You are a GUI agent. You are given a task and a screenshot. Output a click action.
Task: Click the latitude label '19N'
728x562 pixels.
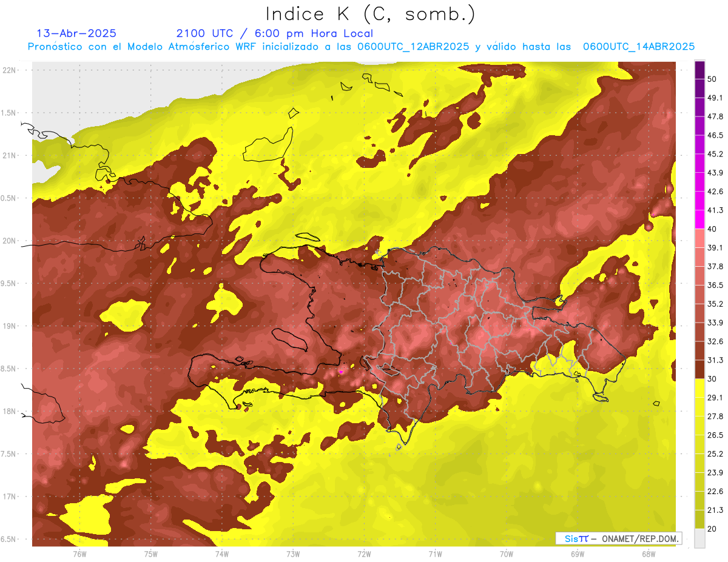click(x=10, y=326)
